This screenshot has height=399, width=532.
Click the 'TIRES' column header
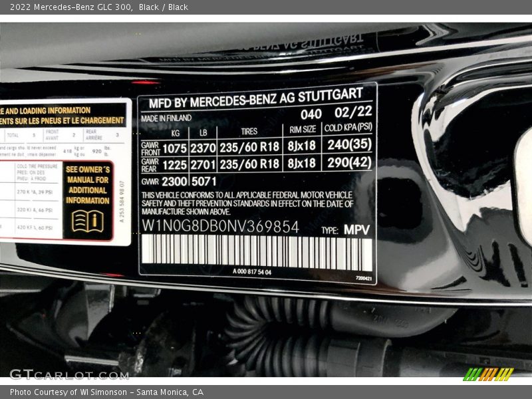tap(249, 131)
